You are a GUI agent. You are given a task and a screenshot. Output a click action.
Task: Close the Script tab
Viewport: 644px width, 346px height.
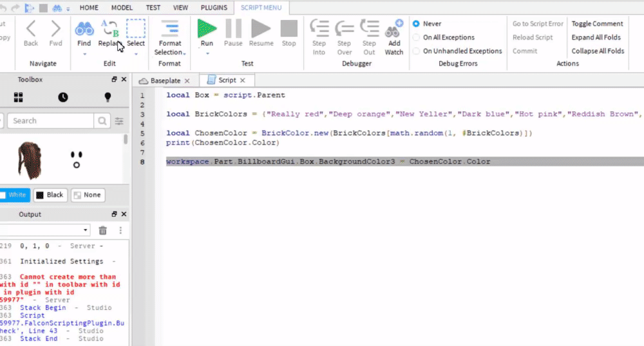[242, 80]
